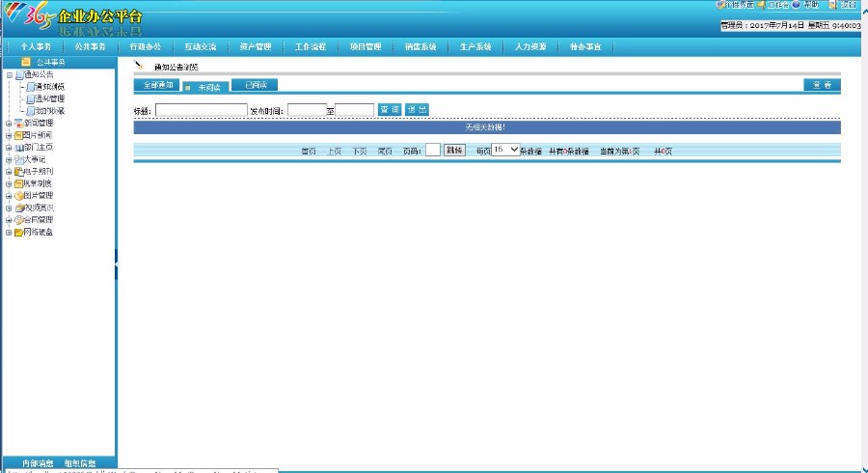This screenshot has height=473, width=868.
Task: Open the 资产管理 menu
Action: point(256,46)
